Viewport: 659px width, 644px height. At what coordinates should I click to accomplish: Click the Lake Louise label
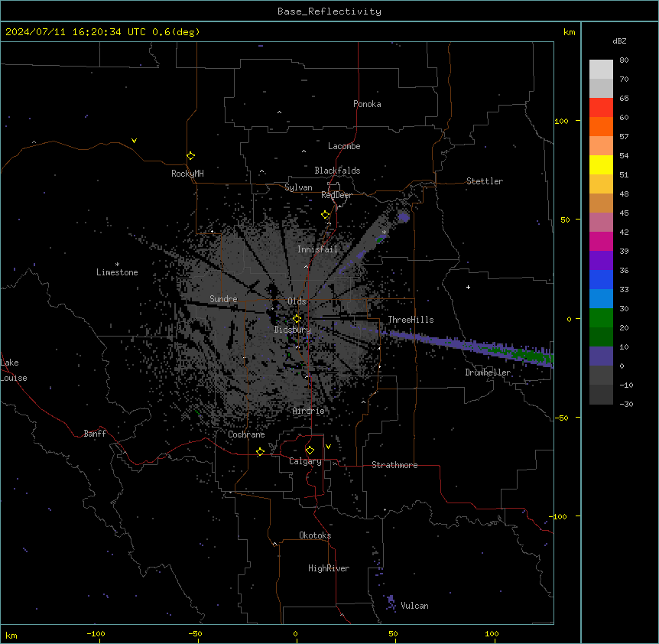14,370
